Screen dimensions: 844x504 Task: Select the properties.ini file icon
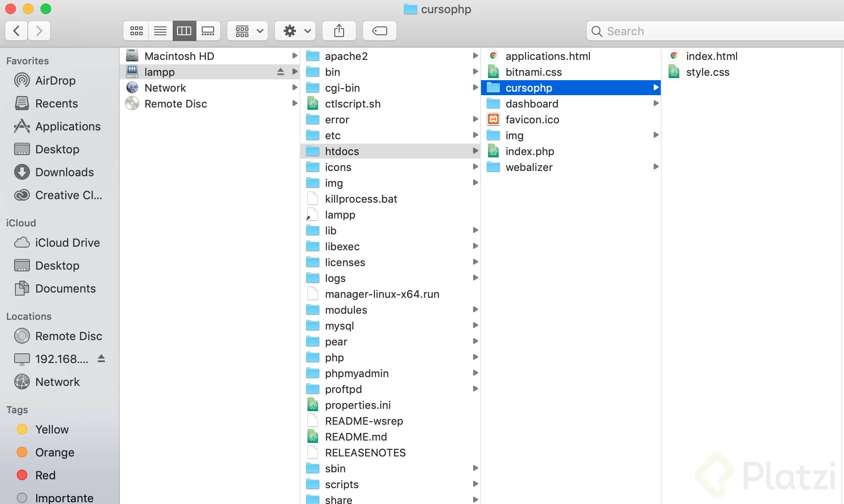(313, 405)
